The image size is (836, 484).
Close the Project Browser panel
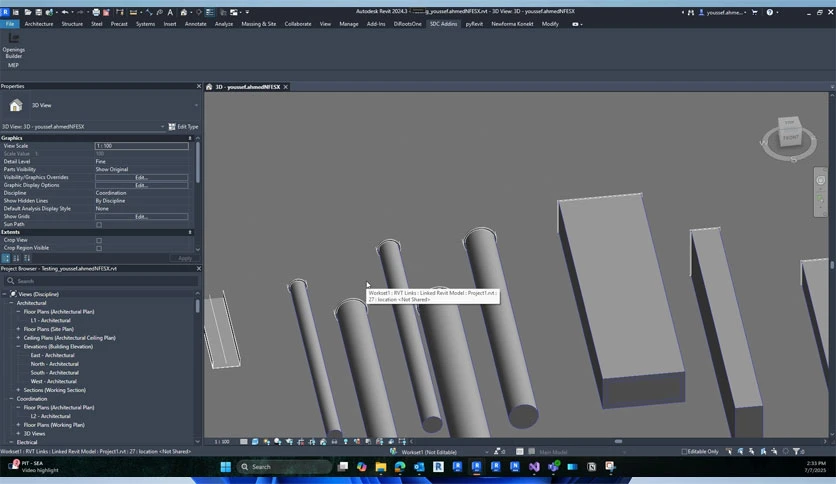[x=199, y=269]
